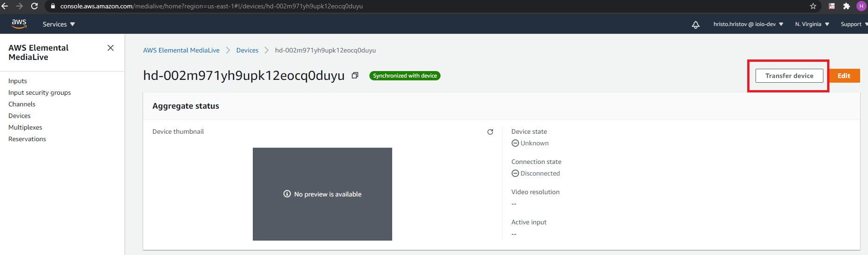Open the browser extensions puzzle icon
The image size is (868, 255).
pos(847,6)
